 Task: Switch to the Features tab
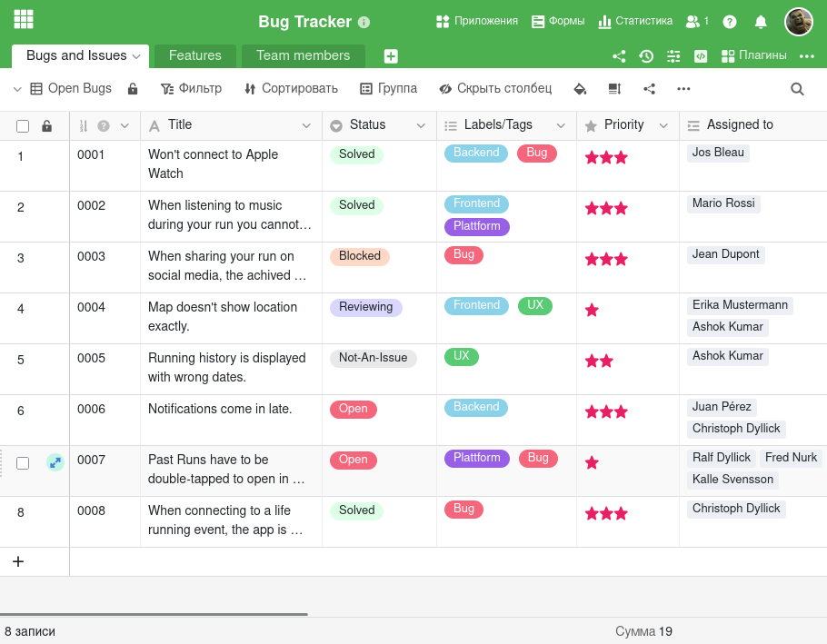point(194,55)
